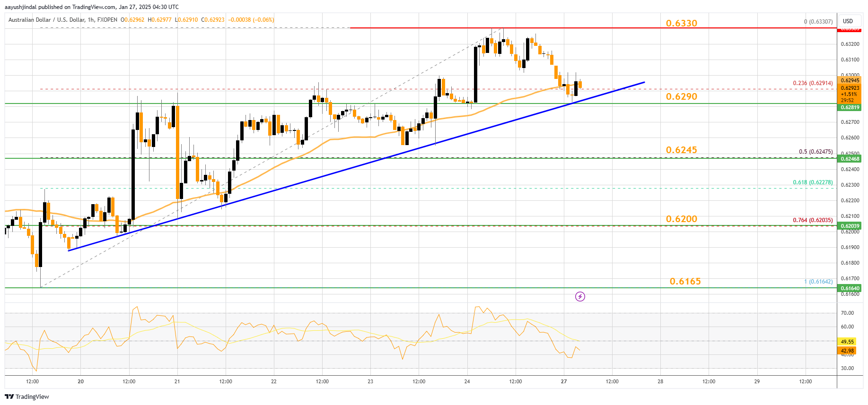Click the 0.62200 price axis label
The image size is (868, 405).
pos(850,200)
